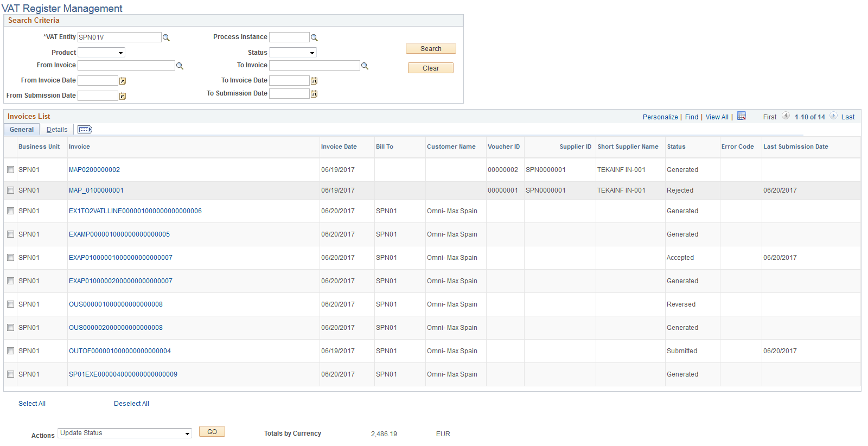Click the To Invoice input field
Image resolution: width=868 pixels, height=446 pixels.
[x=315, y=65]
